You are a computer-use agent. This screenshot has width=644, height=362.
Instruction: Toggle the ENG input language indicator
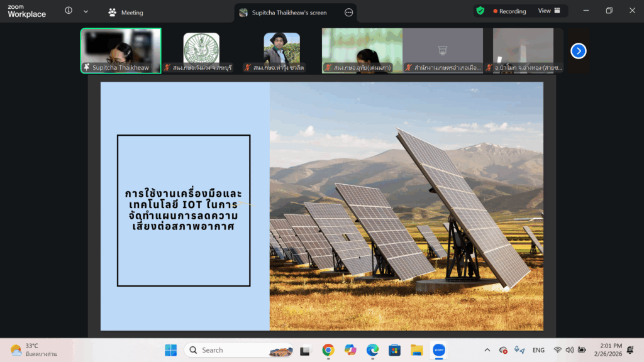click(538, 350)
